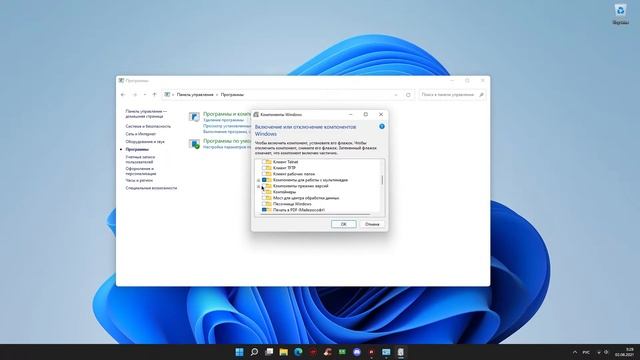Open File Explorer from taskbar
Image resolution: width=640 pixels, height=360 pixels.
click(284, 352)
